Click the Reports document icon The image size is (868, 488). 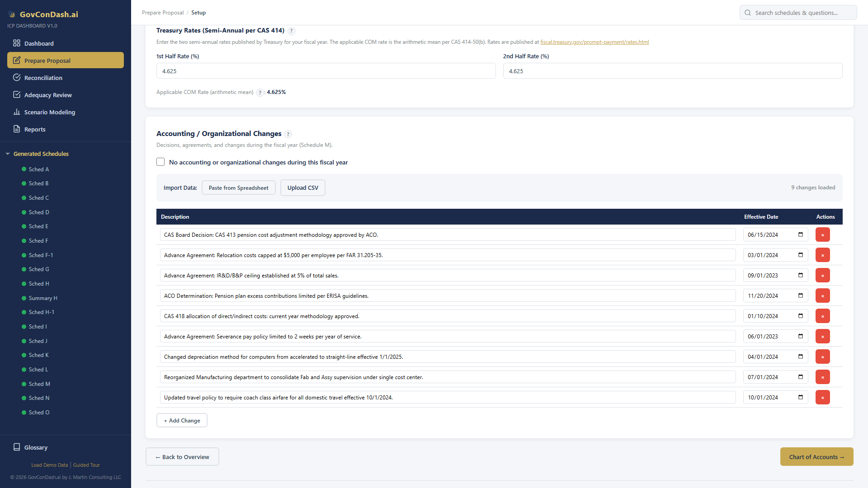(17, 129)
